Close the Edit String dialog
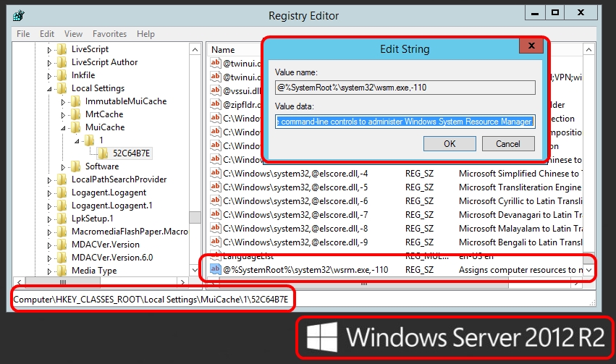This screenshot has width=616, height=364. coord(531,46)
